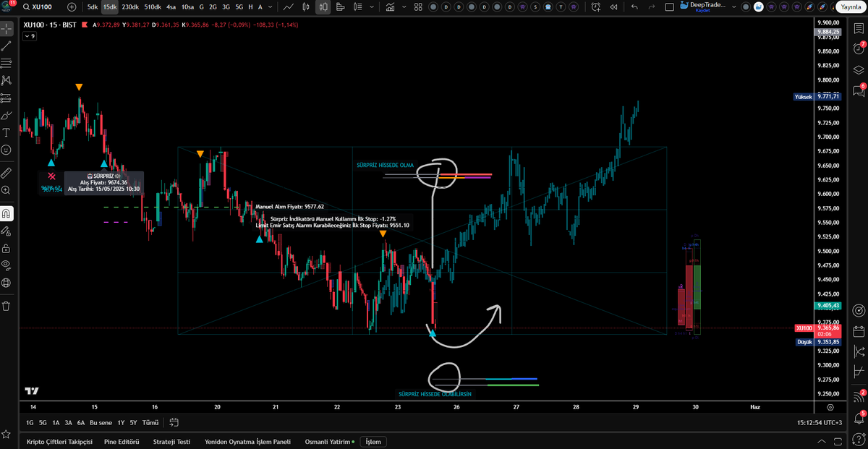Viewport: 868px width, 449px height.
Task: Select the ruler measure tool
Action: tap(7, 173)
